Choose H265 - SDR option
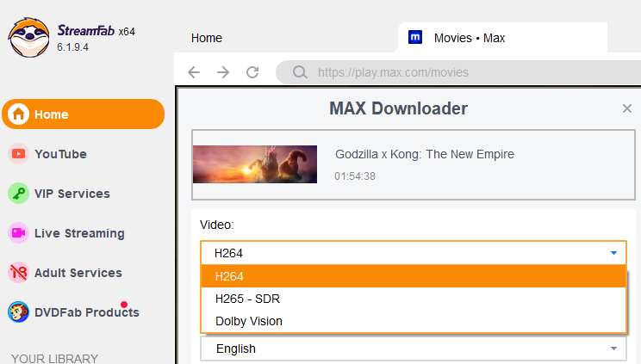 click(414, 299)
